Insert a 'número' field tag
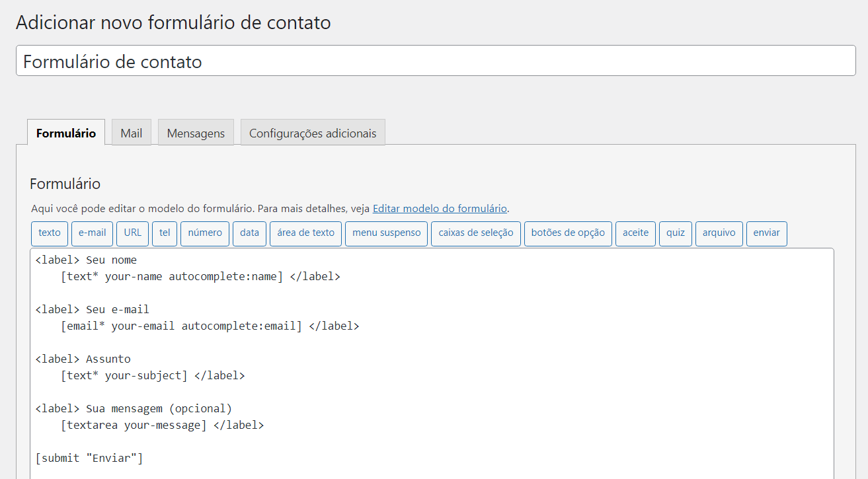 [205, 233]
